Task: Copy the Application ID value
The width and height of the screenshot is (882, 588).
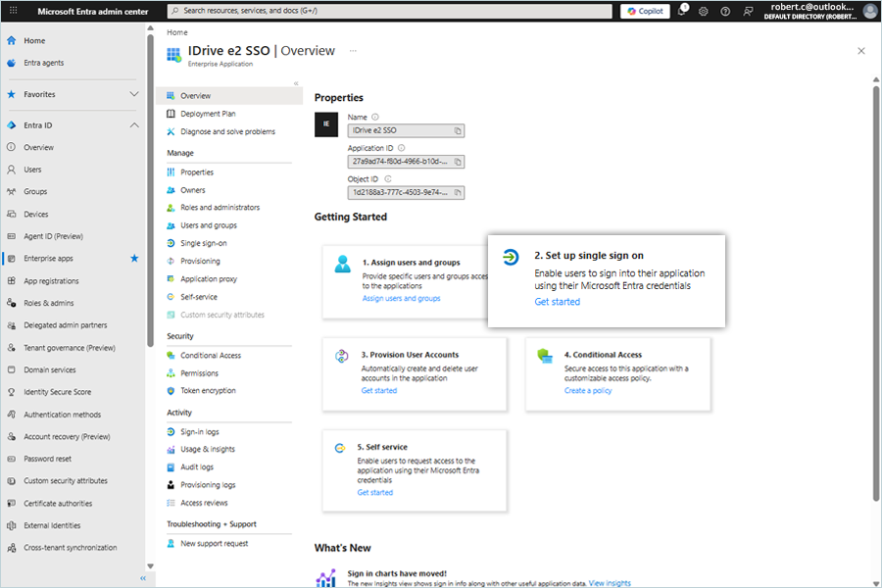Action: [458, 162]
